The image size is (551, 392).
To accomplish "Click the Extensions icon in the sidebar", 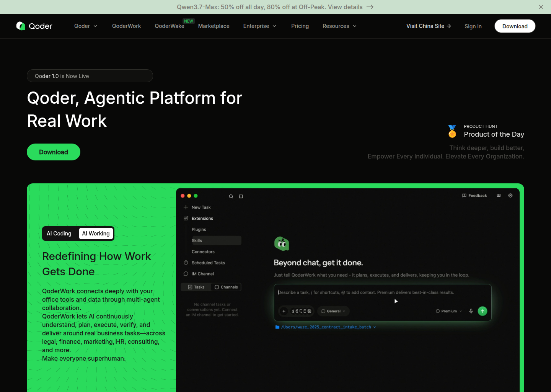I will point(186,218).
